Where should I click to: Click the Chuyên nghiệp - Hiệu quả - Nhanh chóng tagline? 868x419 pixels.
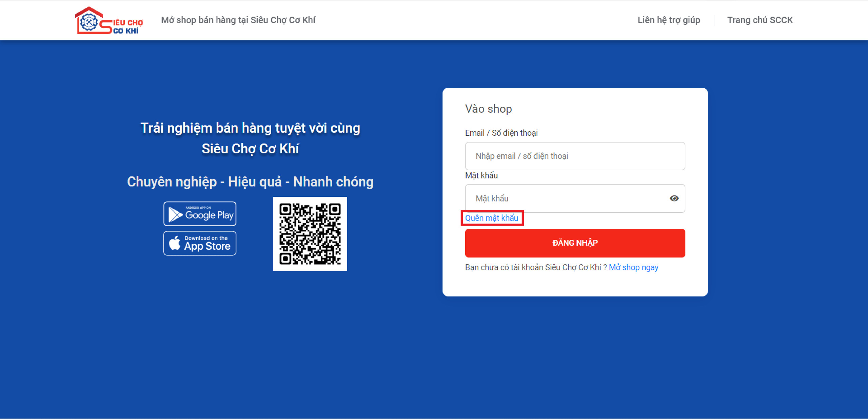coord(250,182)
